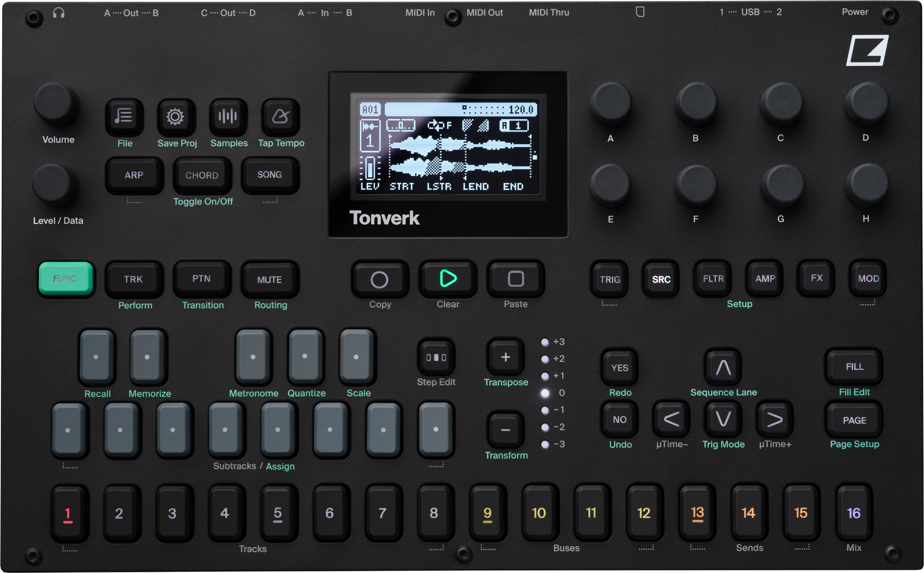Image resolution: width=924 pixels, height=573 pixels.
Task: Enable the ARP arpeggiator
Action: (x=133, y=175)
